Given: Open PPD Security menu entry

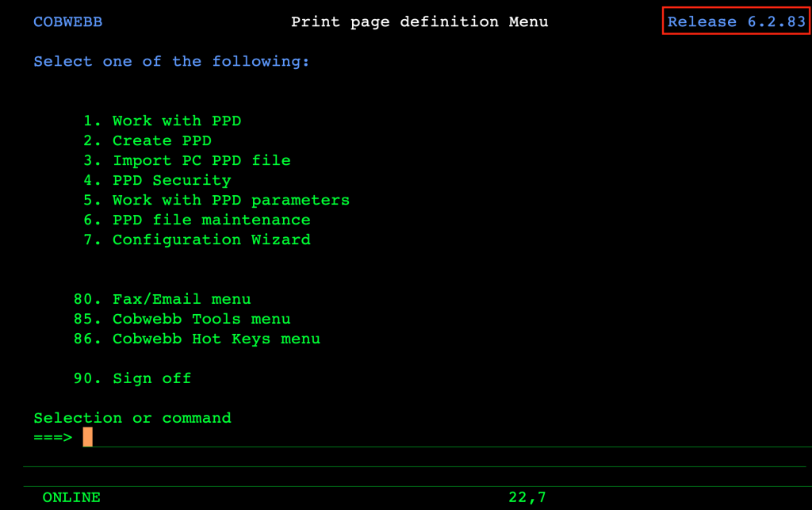Looking at the screenshot, I should point(157,180).
